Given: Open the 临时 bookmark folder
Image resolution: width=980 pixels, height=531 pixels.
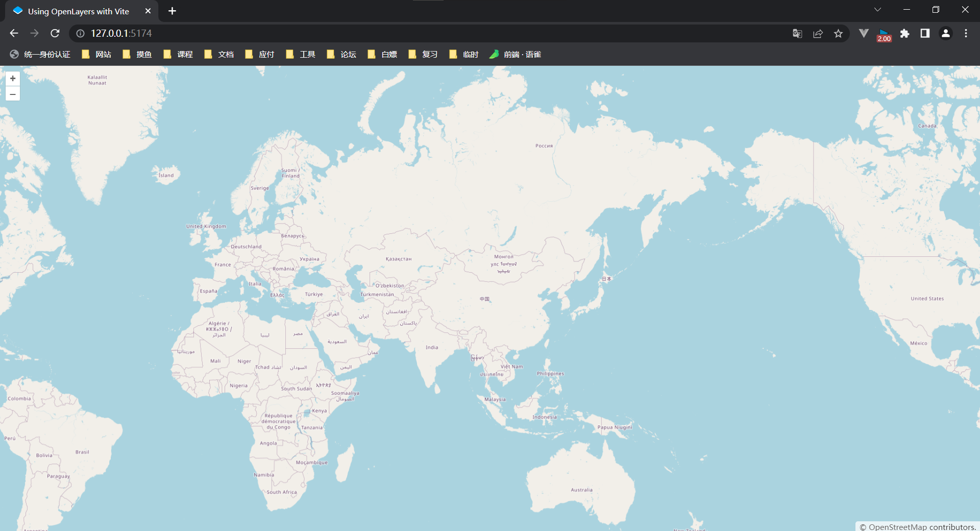Looking at the screenshot, I should coord(464,54).
